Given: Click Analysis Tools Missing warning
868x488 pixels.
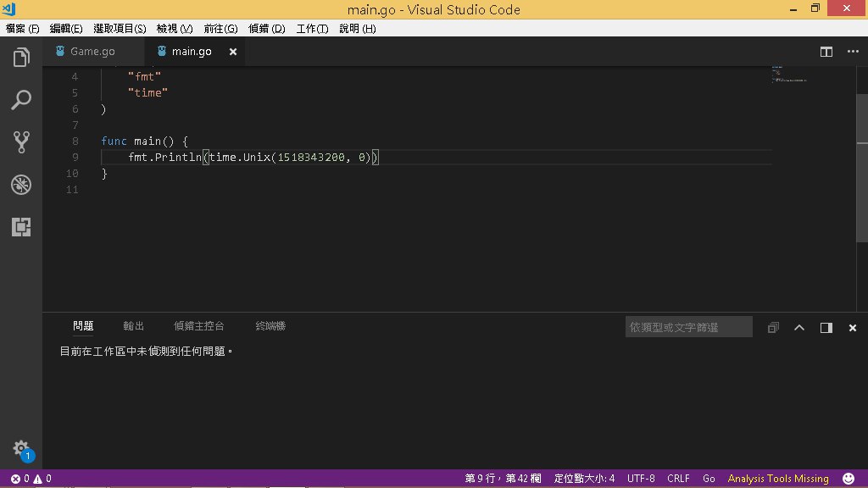Looking at the screenshot, I should pos(778,479).
